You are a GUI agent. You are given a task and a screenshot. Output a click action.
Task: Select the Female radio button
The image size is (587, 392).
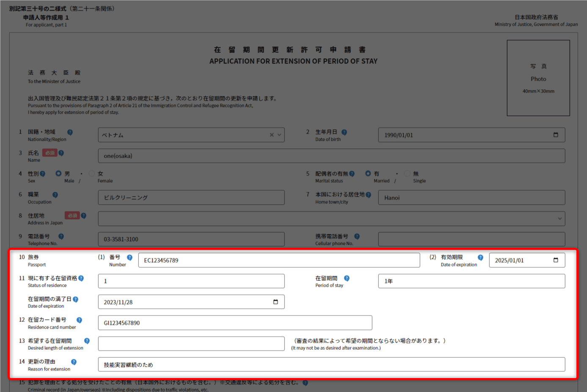(92, 173)
